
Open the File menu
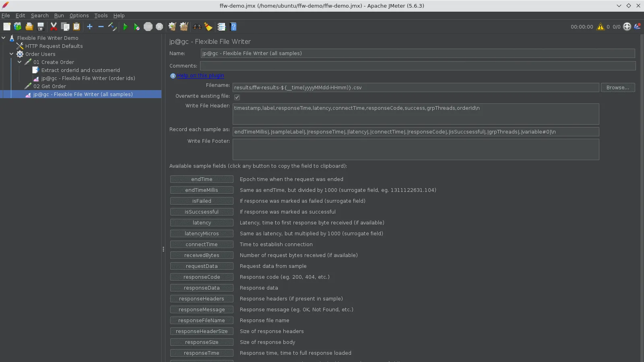click(x=6, y=15)
